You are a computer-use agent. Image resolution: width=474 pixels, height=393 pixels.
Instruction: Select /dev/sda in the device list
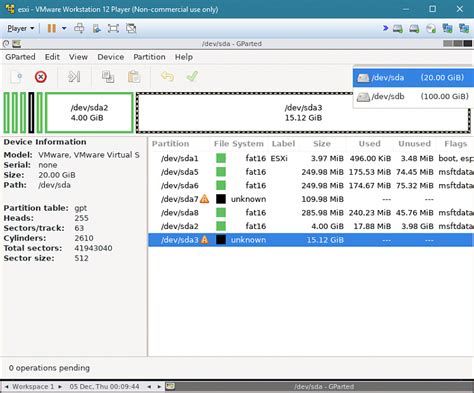click(x=413, y=78)
